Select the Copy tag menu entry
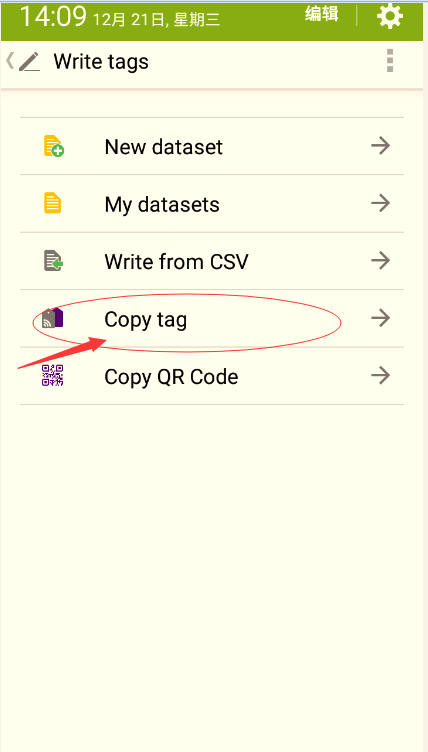This screenshot has width=428, height=752. pos(212,318)
